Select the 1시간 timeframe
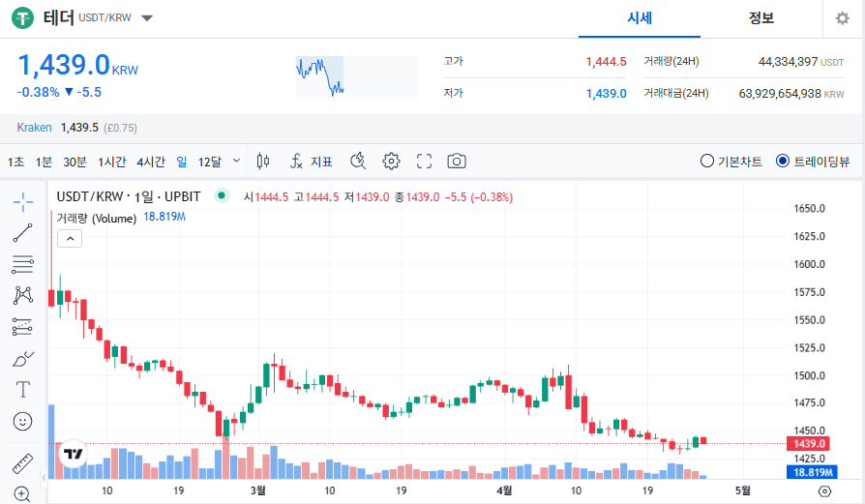The height and width of the screenshot is (504, 865). click(112, 162)
